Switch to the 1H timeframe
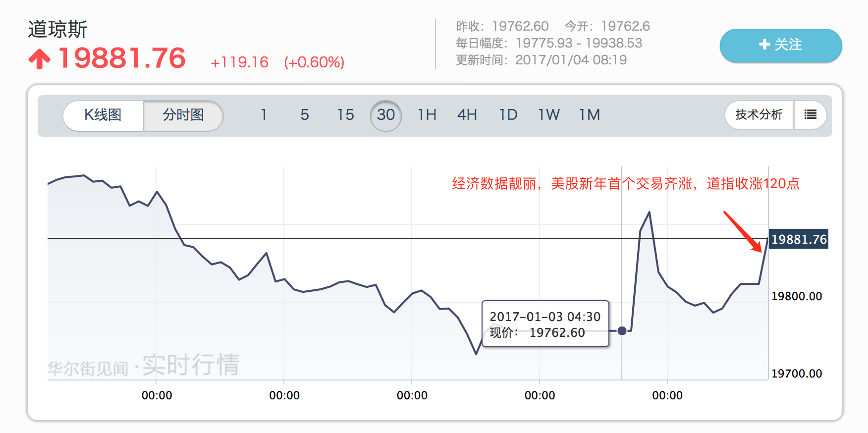The height and width of the screenshot is (433, 868). coord(427,115)
